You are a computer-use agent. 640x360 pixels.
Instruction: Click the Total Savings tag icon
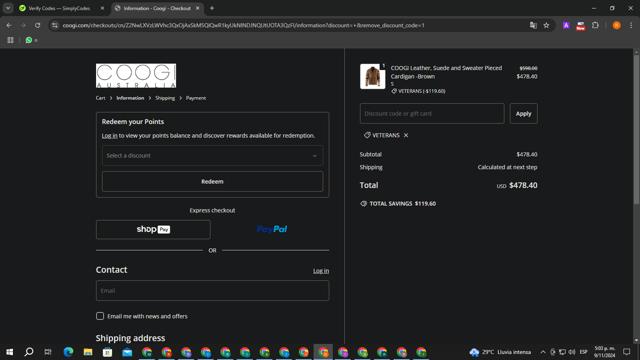pos(363,203)
